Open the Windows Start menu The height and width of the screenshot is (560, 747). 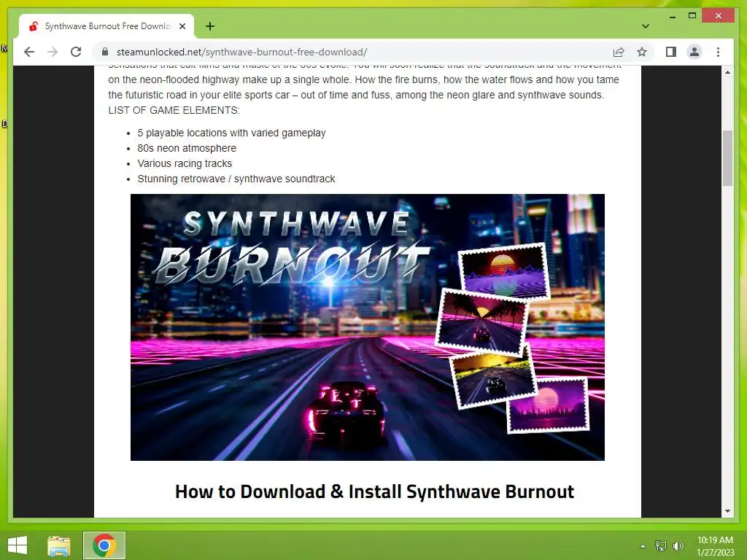(x=18, y=545)
